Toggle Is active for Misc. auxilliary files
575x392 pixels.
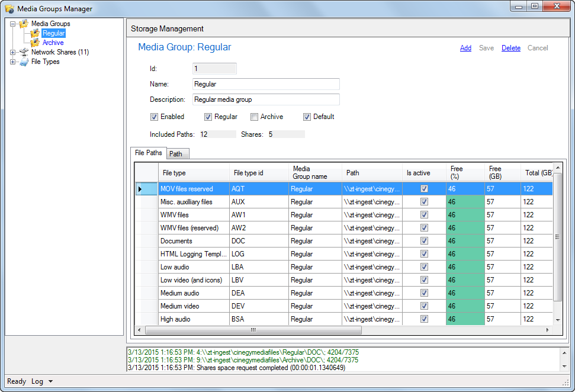424,202
